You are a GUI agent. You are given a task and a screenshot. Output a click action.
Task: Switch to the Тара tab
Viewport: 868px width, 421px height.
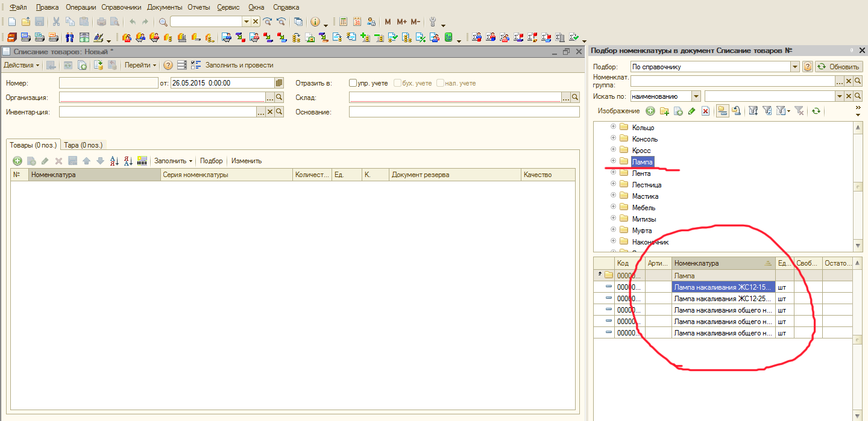pyautogui.click(x=84, y=145)
